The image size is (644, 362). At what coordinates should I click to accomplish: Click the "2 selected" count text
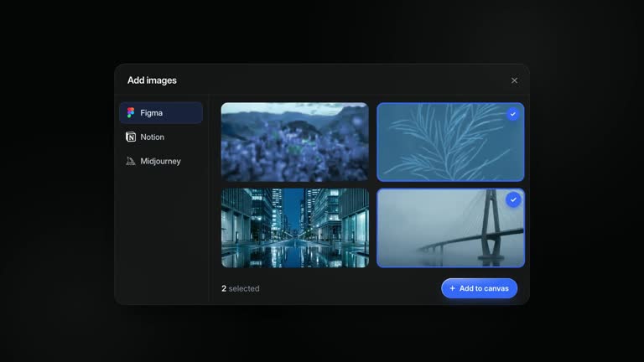(x=241, y=288)
